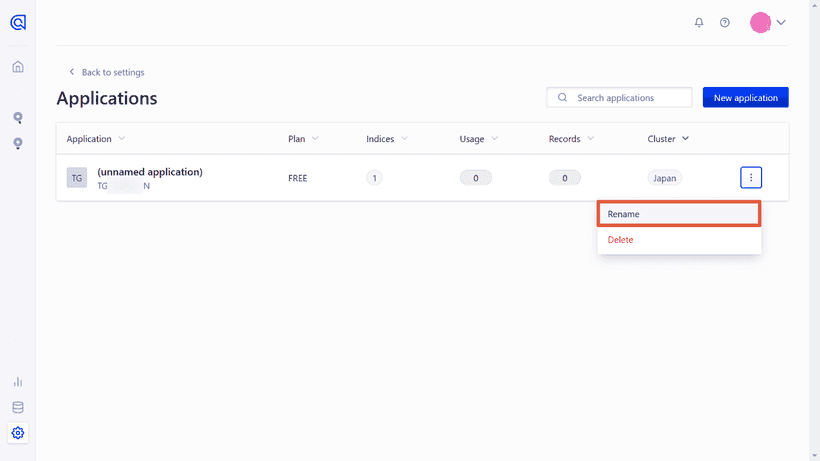
Task: Expand the account menu chevron
Action: coord(781,22)
